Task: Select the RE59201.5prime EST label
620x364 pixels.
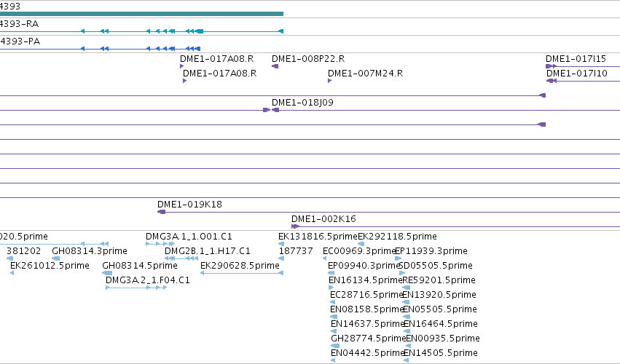Action: click(x=439, y=280)
